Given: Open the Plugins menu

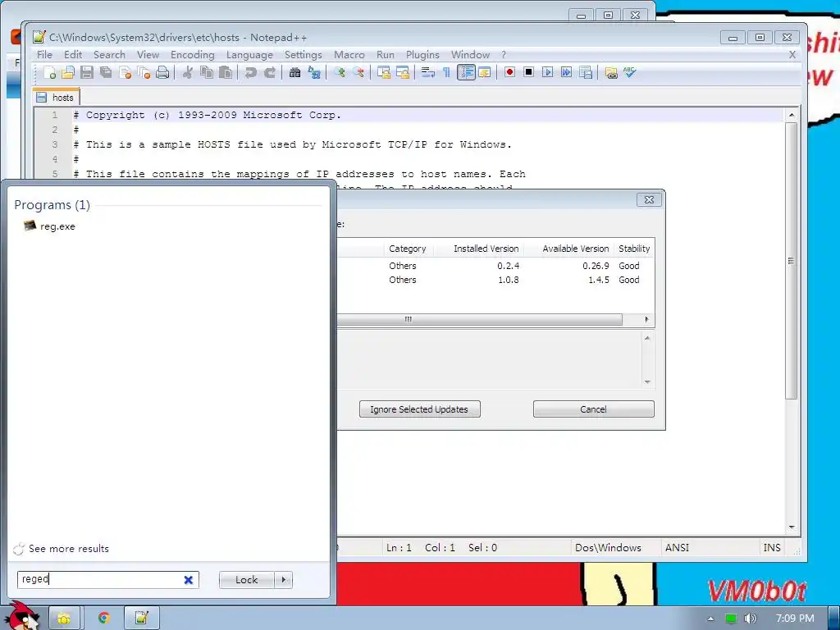Looking at the screenshot, I should click(422, 55).
